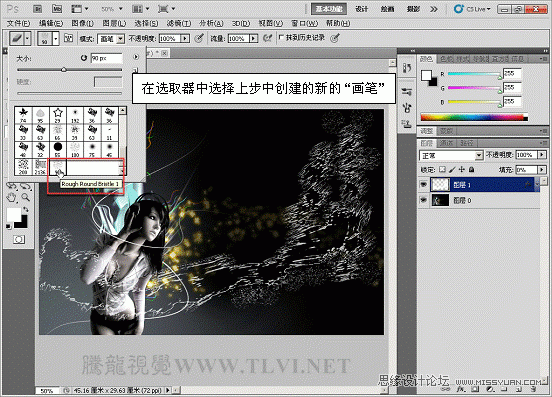Image resolution: width=552 pixels, height=397 pixels.
Task: Open the 滤镜(T) menu
Action: [179, 23]
